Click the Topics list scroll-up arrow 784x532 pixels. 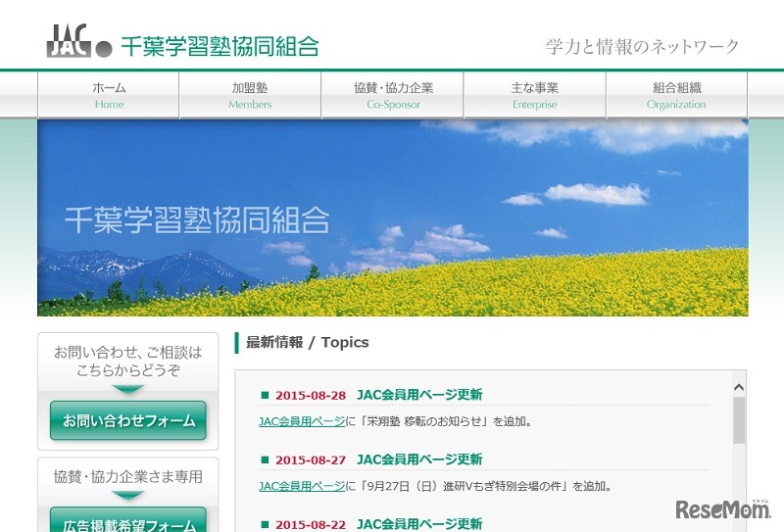coord(739,388)
